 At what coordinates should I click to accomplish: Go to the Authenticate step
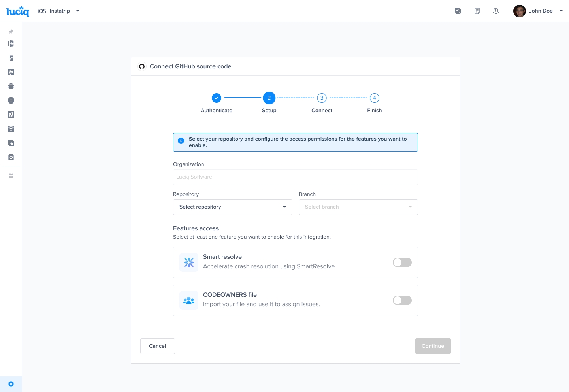pos(217,98)
